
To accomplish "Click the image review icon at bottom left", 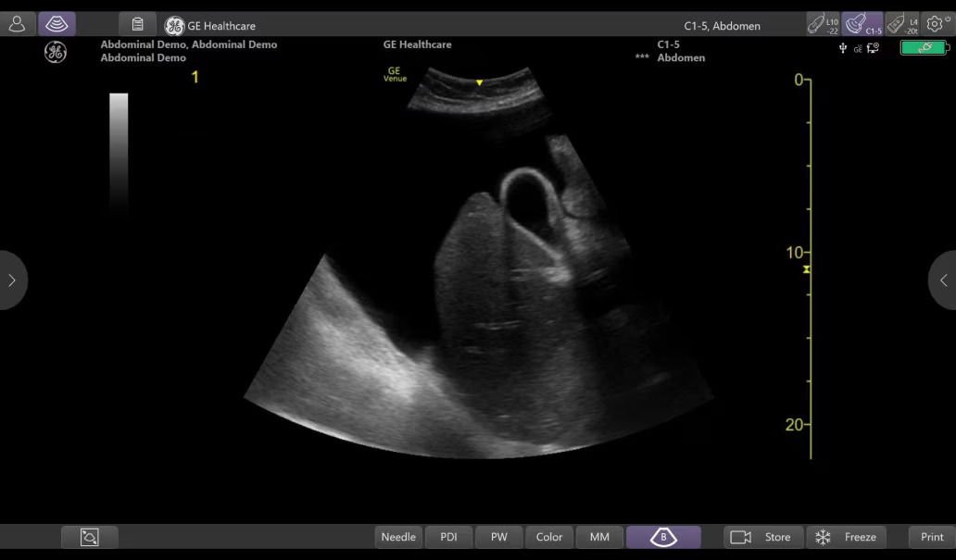I will click(x=90, y=537).
